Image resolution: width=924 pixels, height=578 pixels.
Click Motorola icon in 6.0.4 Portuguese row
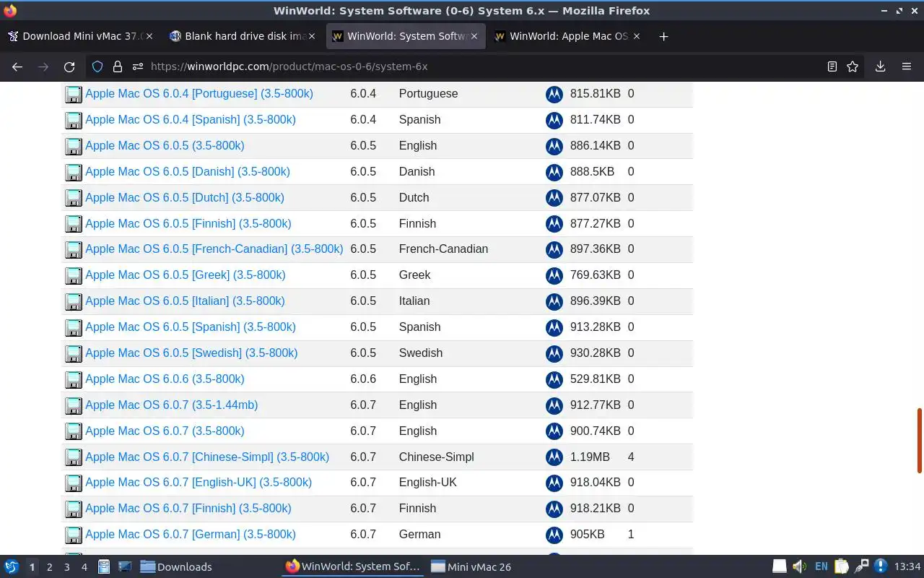pyautogui.click(x=554, y=94)
